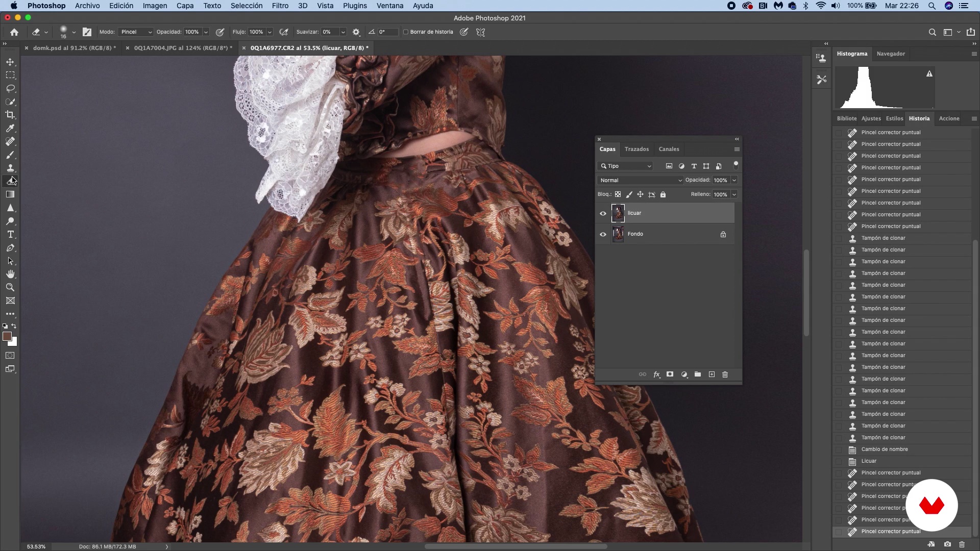Toggle layer filter on/off switch
The image size is (980, 551).
(x=736, y=165)
